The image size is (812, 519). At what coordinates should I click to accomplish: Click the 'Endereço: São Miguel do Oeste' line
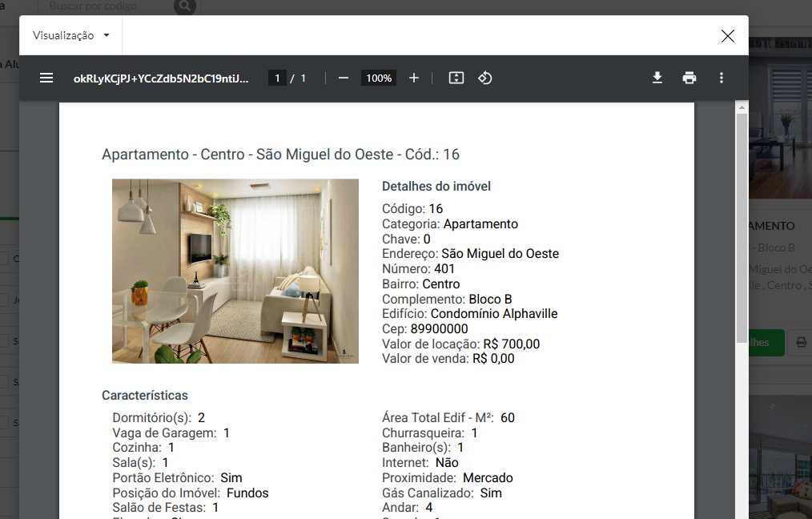(471, 254)
